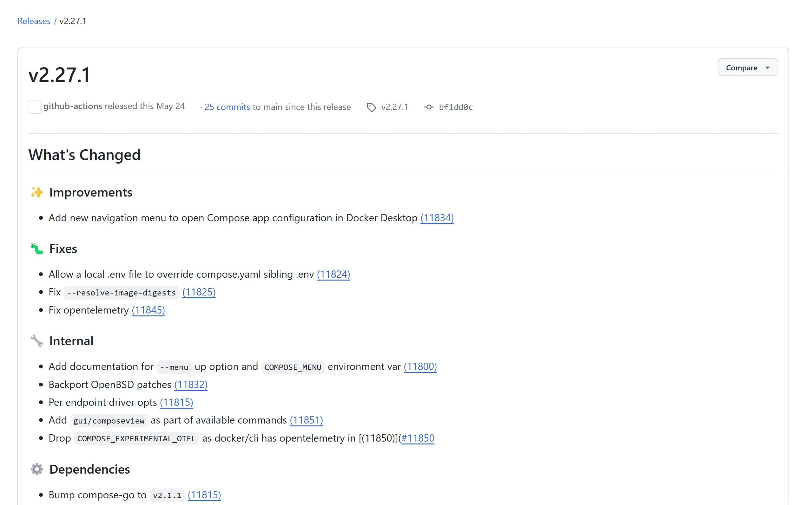Click the 11845 fix opentelemetry link
The height and width of the screenshot is (505, 812).
pos(149,310)
